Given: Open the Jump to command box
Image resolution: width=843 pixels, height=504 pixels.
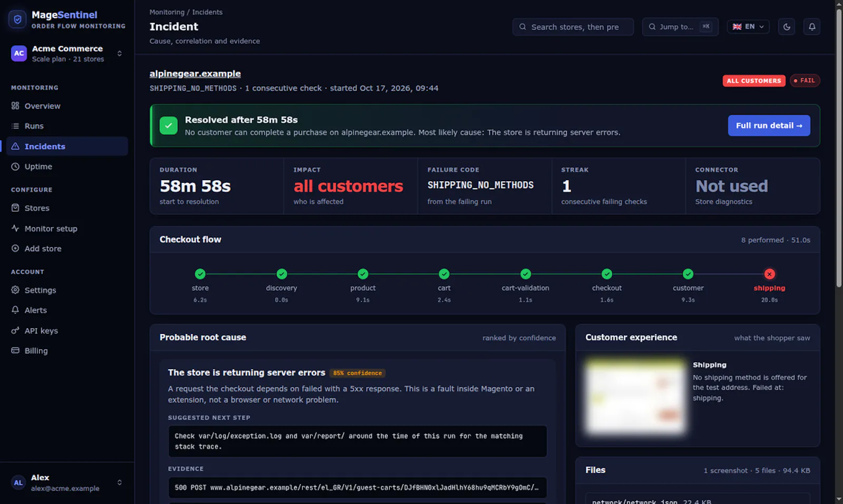Looking at the screenshot, I should pos(680,27).
